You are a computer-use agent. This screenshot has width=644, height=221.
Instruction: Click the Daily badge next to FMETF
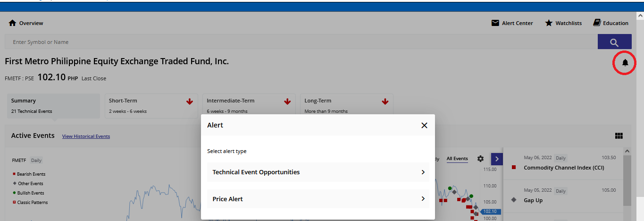(x=36, y=161)
